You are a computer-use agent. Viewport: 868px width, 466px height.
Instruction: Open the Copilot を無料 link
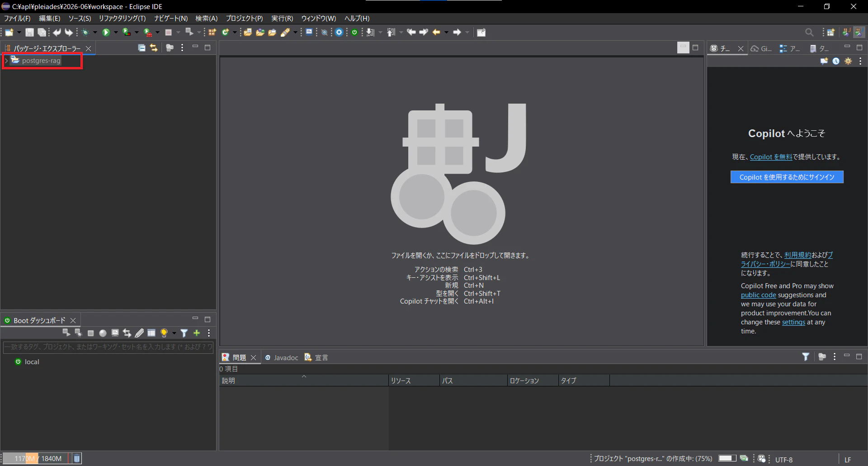771,157
